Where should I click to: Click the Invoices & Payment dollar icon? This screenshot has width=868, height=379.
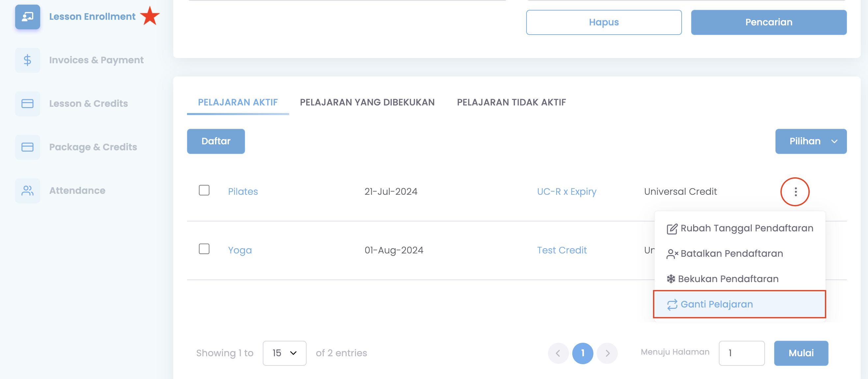27,60
